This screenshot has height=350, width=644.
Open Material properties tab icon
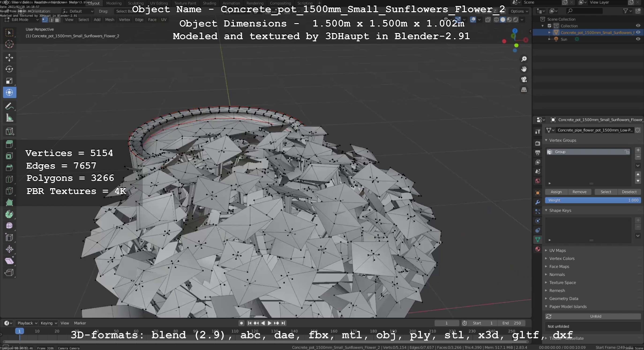[538, 249]
